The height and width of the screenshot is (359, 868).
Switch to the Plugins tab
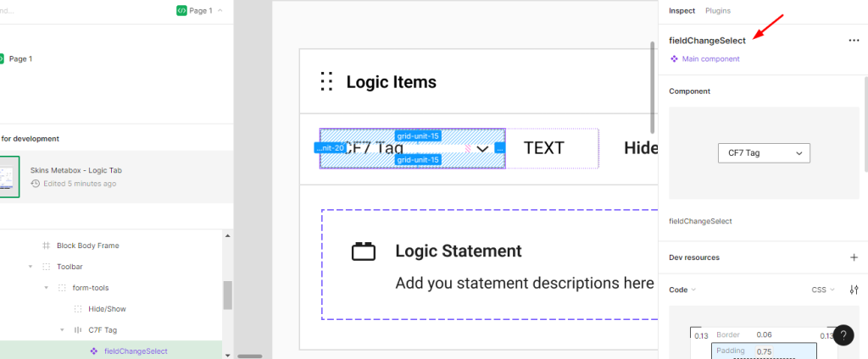click(x=717, y=11)
